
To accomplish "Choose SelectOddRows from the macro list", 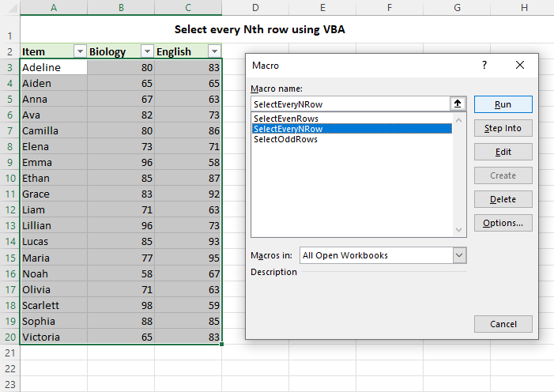I will pyautogui.click(x=285, y=139).
